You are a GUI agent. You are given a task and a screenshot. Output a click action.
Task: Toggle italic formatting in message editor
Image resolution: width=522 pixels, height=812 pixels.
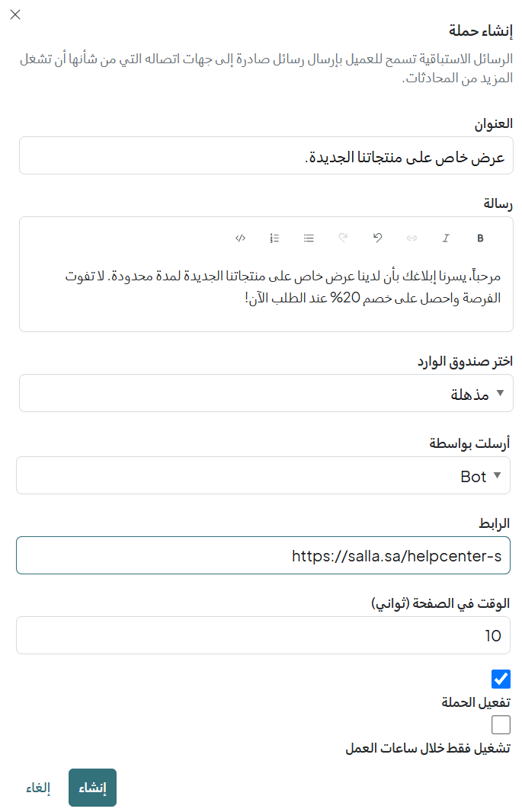tap(446, 238)
